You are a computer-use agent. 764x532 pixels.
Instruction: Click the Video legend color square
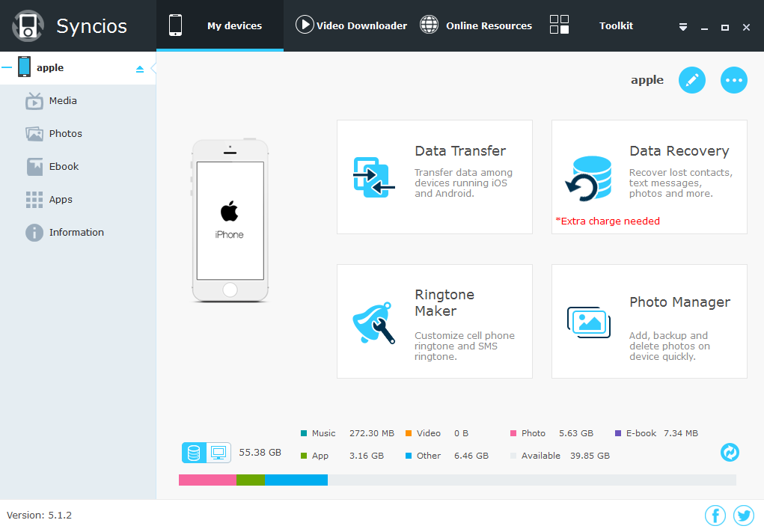coord(409,433)
